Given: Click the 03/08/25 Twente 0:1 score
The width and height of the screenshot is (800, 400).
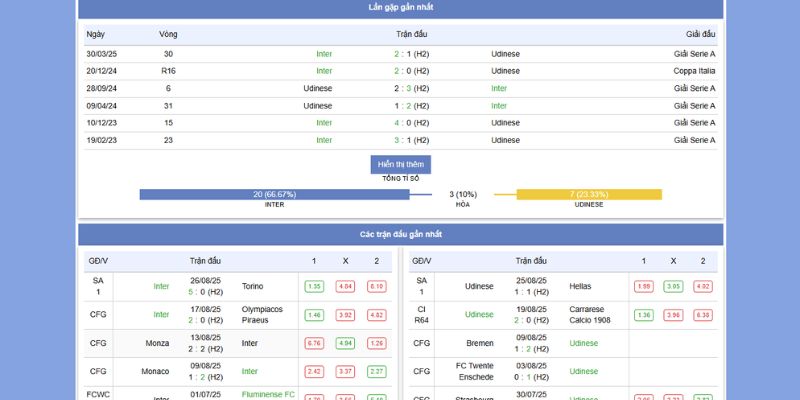Looking at the screenshot, I should tap(532, 377).
